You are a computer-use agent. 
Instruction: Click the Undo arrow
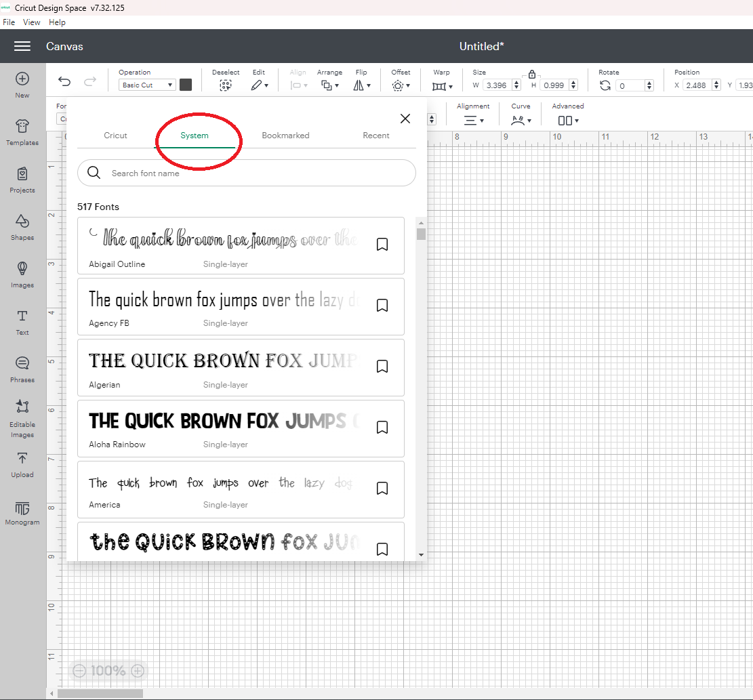tap(64, 81)
